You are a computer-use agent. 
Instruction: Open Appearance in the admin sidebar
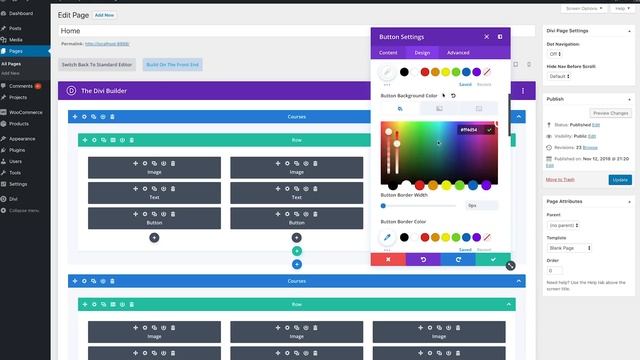22,139
